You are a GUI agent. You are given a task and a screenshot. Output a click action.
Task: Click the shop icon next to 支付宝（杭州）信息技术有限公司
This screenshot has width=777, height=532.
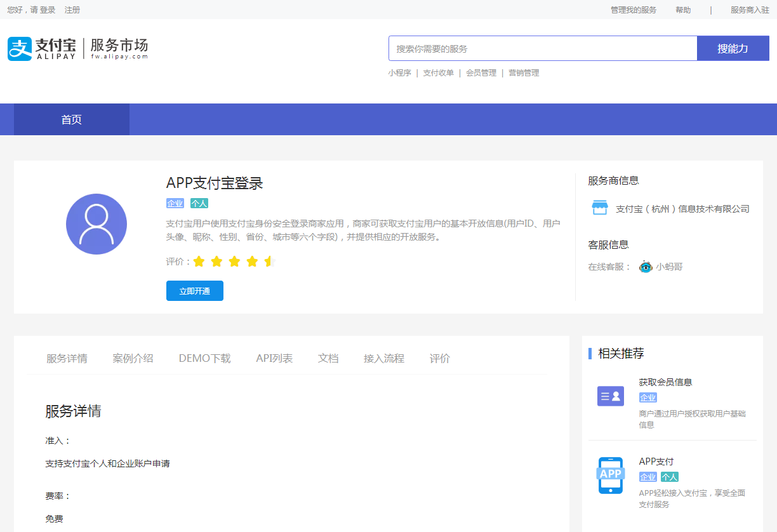point(600,208)
